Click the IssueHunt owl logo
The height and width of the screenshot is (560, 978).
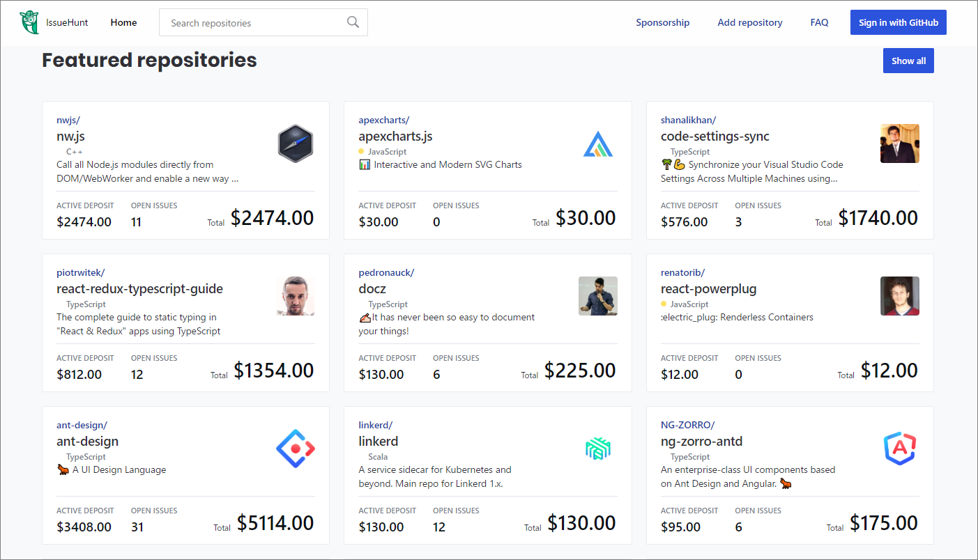[29, 22]
